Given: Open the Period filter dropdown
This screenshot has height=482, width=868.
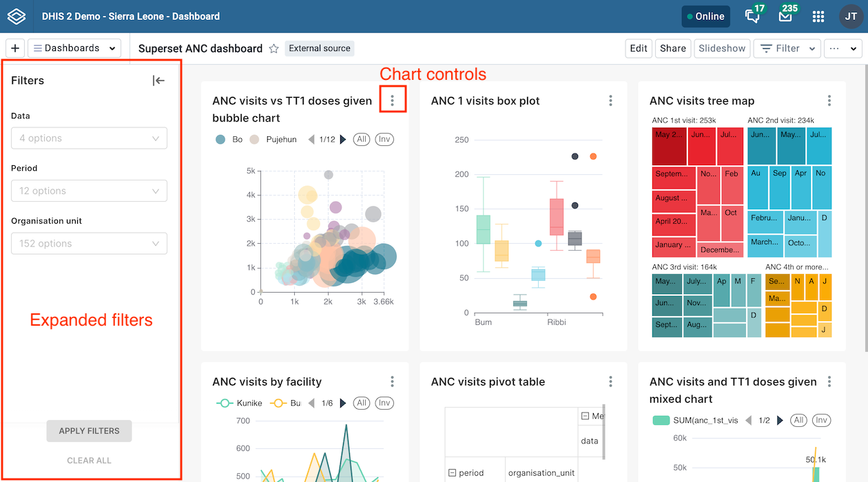Looking at the screenshot, I should pyautogui.click(x=89, y=191).
